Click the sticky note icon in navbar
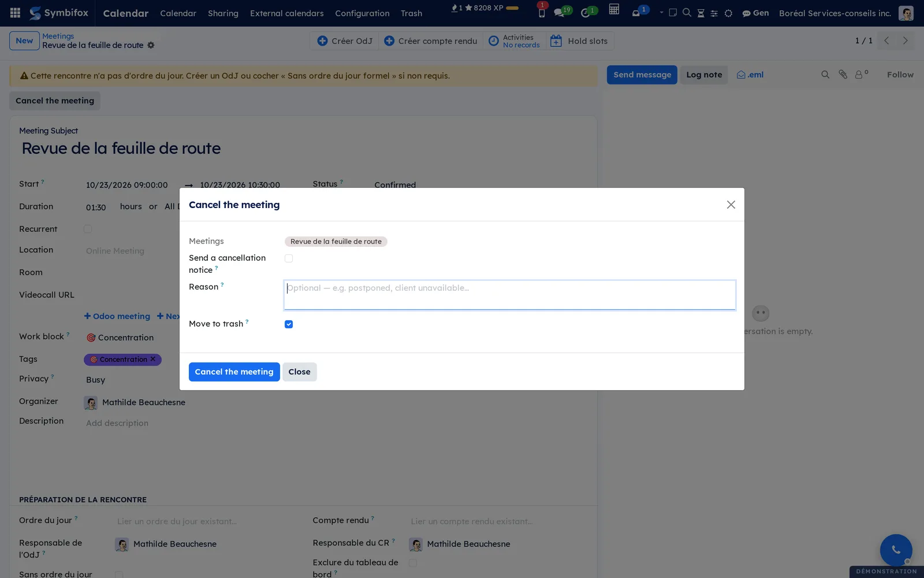This screenshot has width=924, height=578. click(x=673, y=13)
